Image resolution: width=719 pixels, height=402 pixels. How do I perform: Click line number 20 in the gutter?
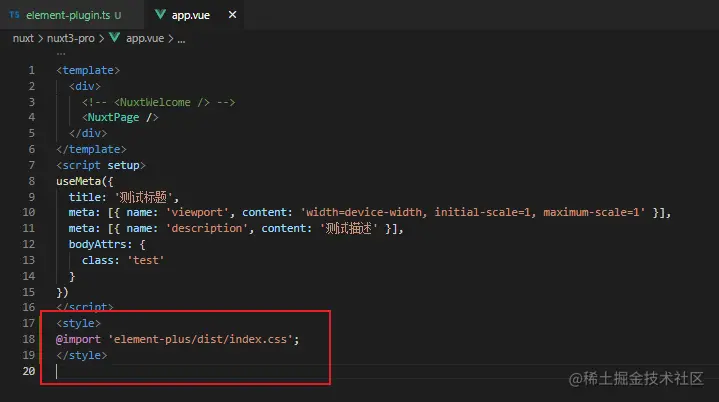point(28,371)
